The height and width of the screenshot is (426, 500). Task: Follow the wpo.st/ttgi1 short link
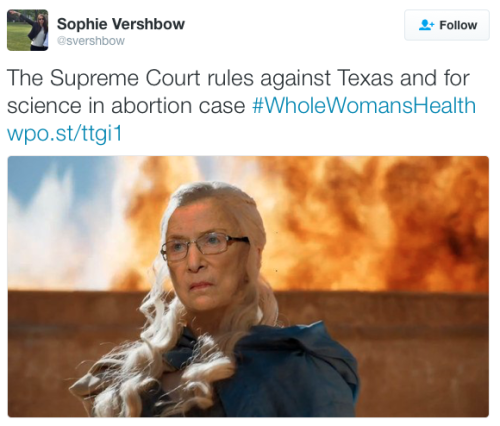click(x=65, y=134)
